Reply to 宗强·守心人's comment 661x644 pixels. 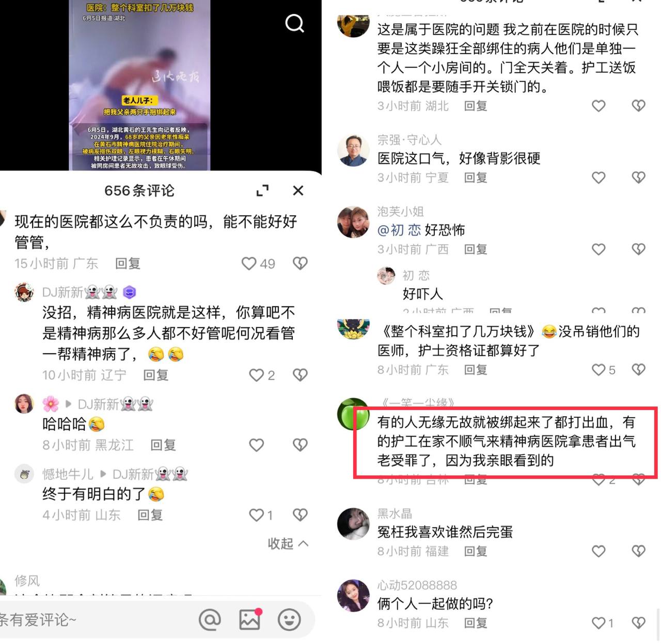click(476, 178)
